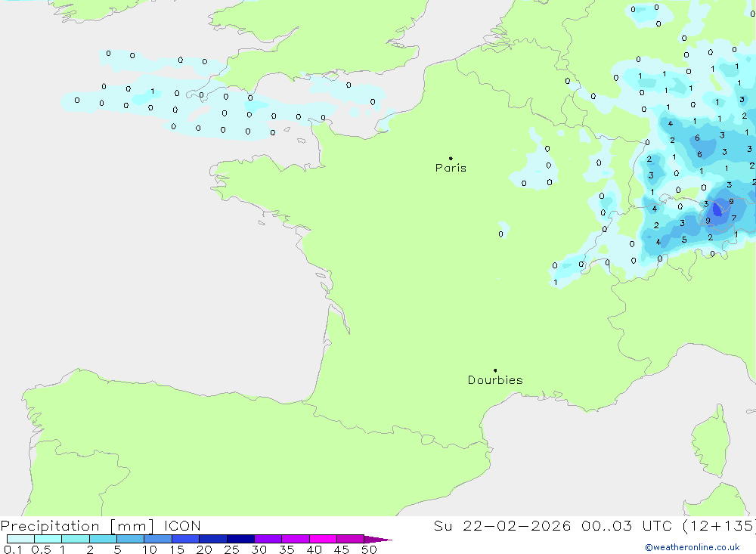
Task: Pick the 10–15 mm legend color swatch
Action: (x=158, y=539)
